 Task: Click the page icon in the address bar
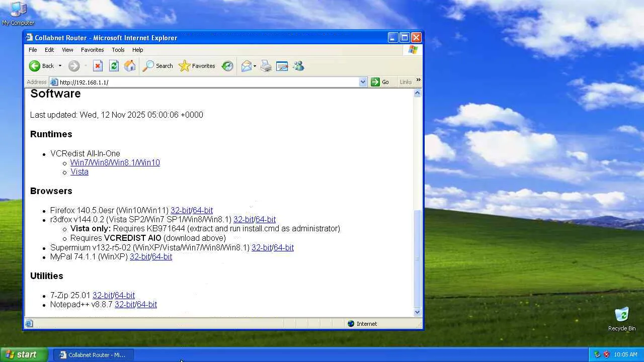point(54,82)
